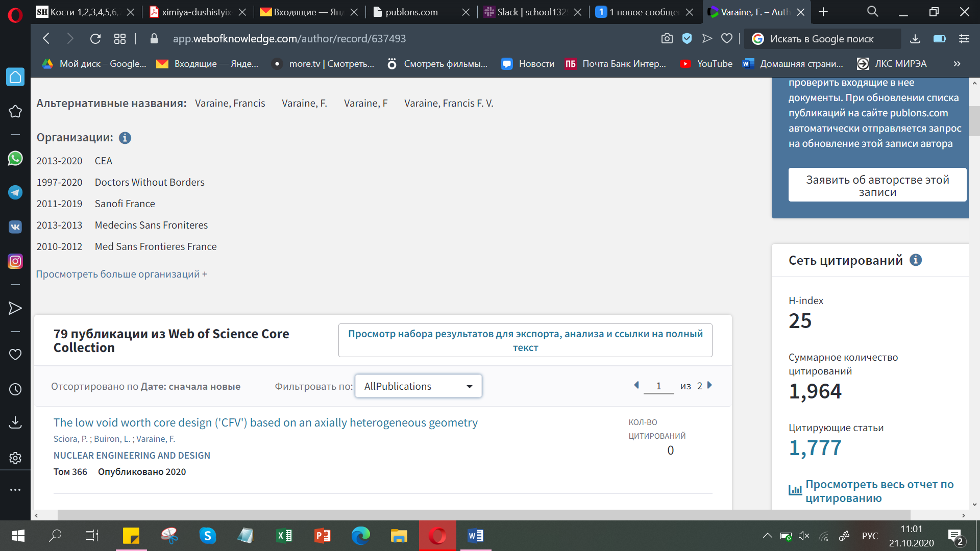Screen dimensions: 980x551
Task: Open the low void worth core design article
Action: click(x=265, y=422)
